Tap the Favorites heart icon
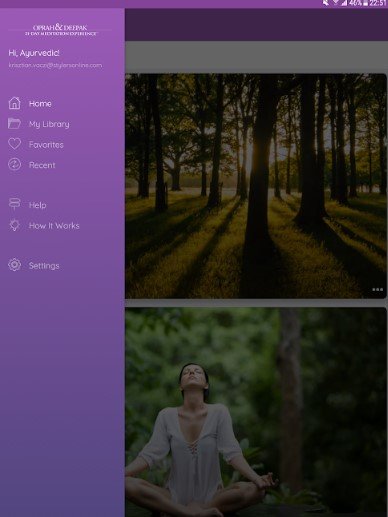The width and height of the screenshot is (388, 517). tap(14, 144)
